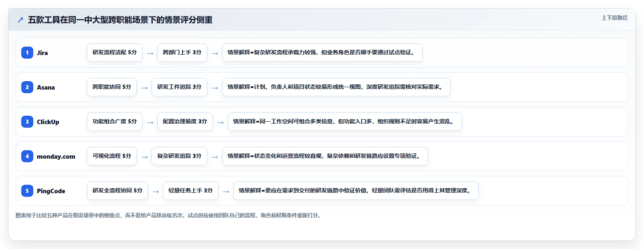Click the 复杂研发追踪 3分 box
Image resolution: width=644 pixels, height=249 pixels.
click(179, 156)
